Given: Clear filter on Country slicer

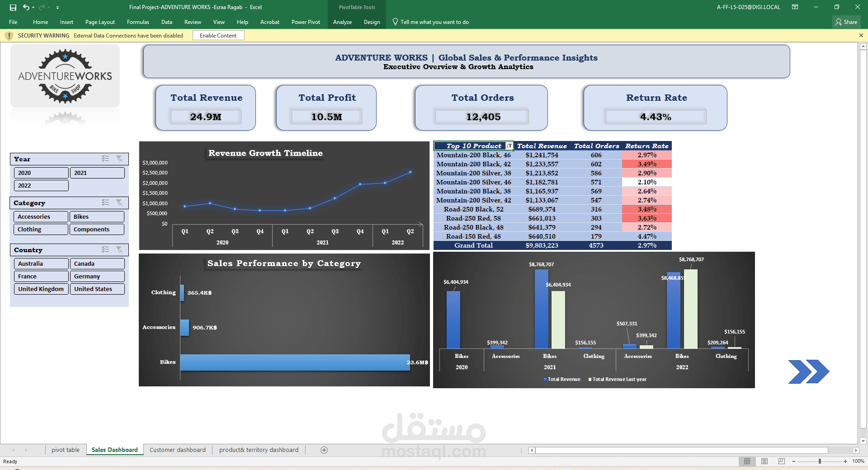Looking at the screenshot, I should 119,249.
